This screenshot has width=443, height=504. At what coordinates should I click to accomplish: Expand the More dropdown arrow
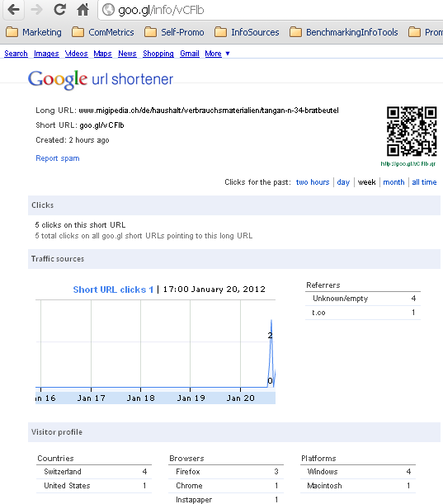click(228, 54)
